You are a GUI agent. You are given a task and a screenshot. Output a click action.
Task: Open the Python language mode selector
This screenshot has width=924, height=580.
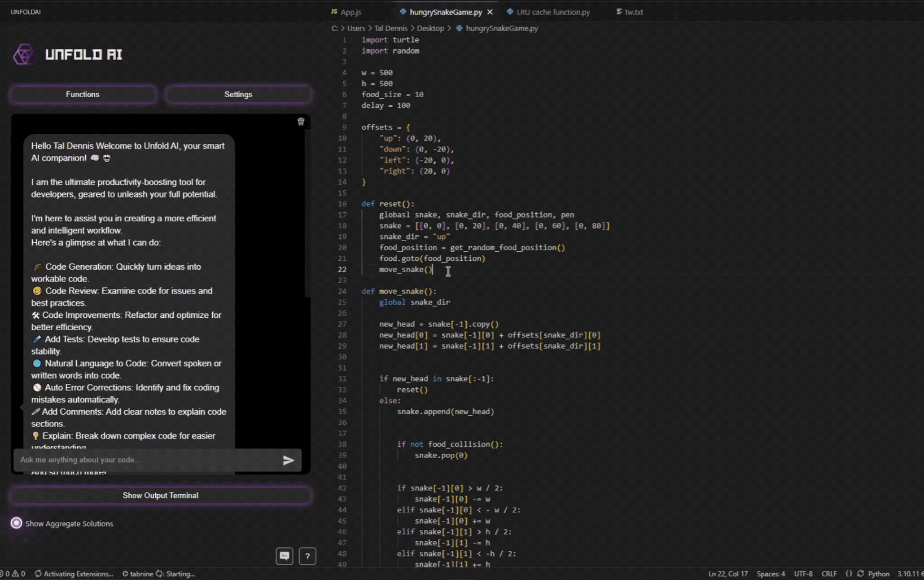point(878,574)
